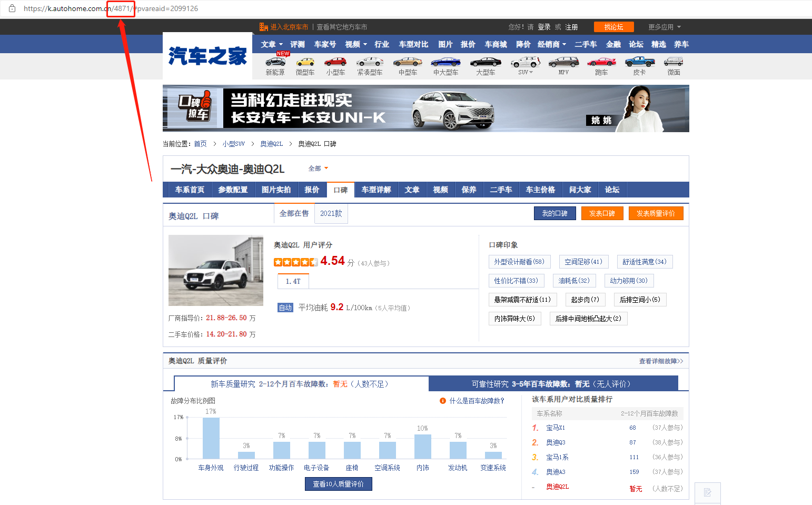Click the info icon beside 什么是百车故障数
Image resolution: width=812 pixels, height=505 pixels.
[x=443, y=401]
